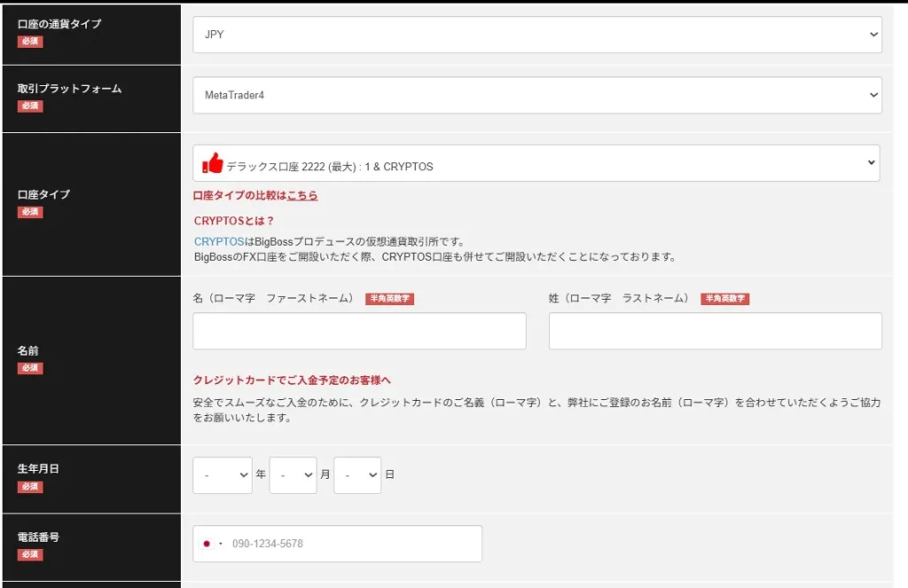Screen dimensions: 908x588
Task: Open the 取引プラットフォーム MetaTrader4 dropdown
Action: coord(536,95)
